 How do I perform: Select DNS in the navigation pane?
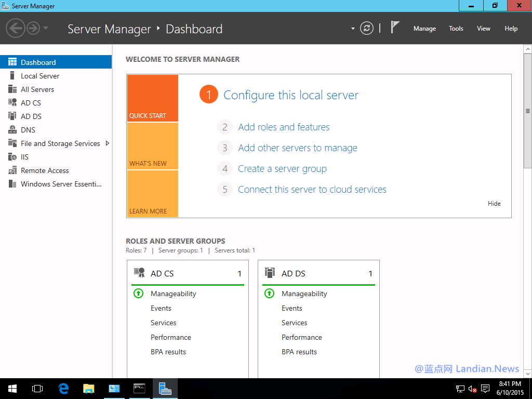point(31,129)
